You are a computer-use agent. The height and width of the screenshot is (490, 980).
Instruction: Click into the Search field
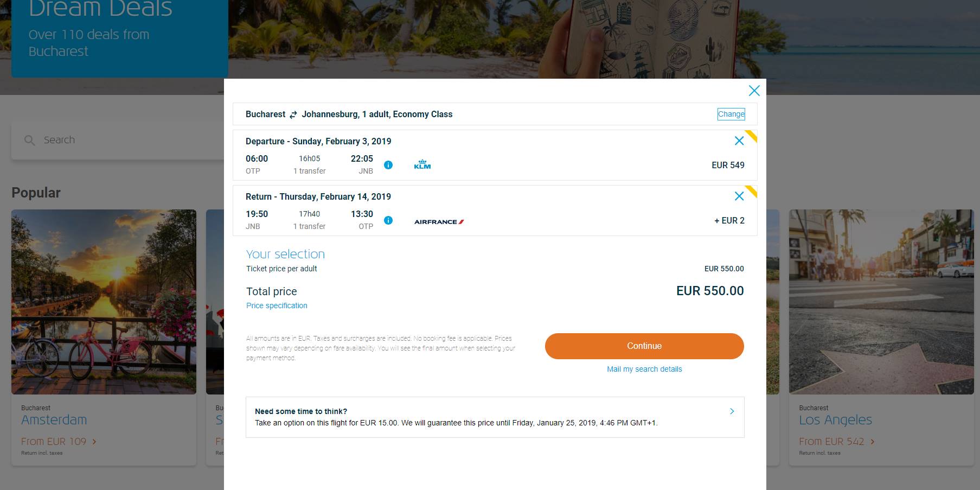pos(118,140)
